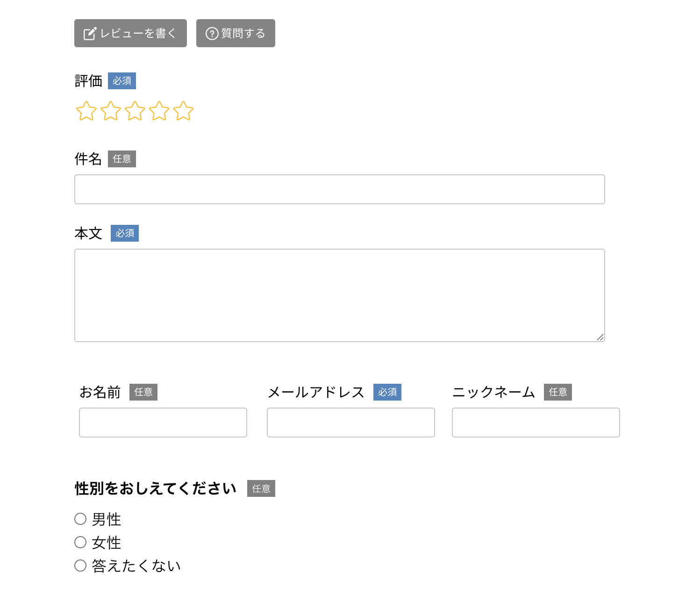Click into the 本文 body textarea
The height and width of the screenshot is (595, 700).
pyautogui.click(x=340, y=295)
